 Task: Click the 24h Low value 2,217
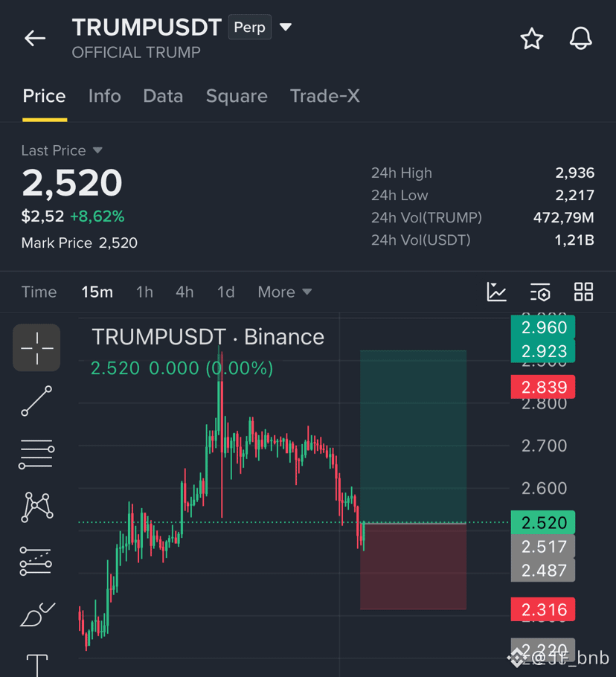coord(574,196)
